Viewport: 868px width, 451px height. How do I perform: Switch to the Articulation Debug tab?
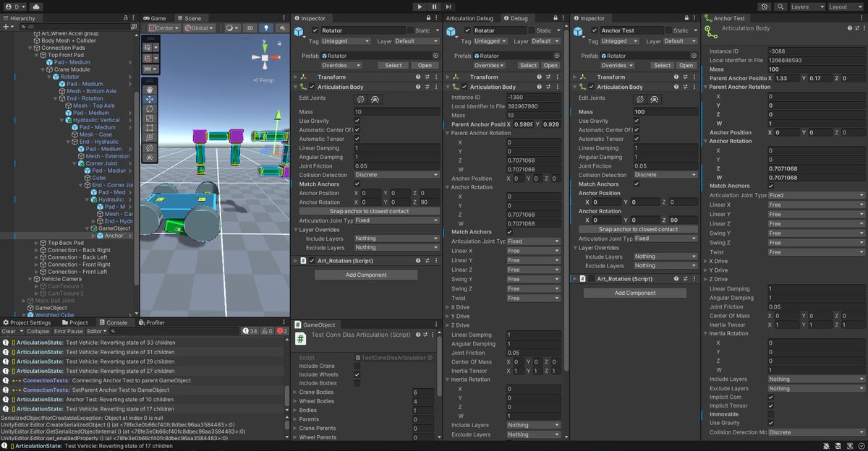click(x=469, y=17)
